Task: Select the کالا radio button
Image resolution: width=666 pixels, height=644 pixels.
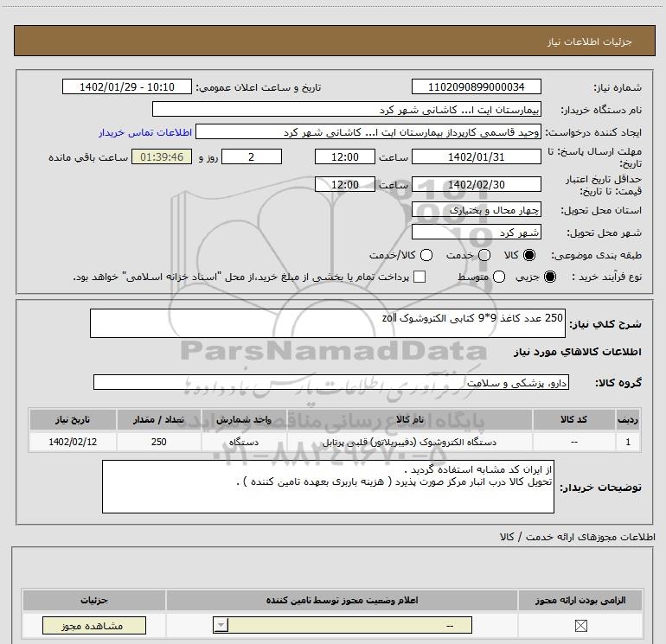Action: (529, 255)
